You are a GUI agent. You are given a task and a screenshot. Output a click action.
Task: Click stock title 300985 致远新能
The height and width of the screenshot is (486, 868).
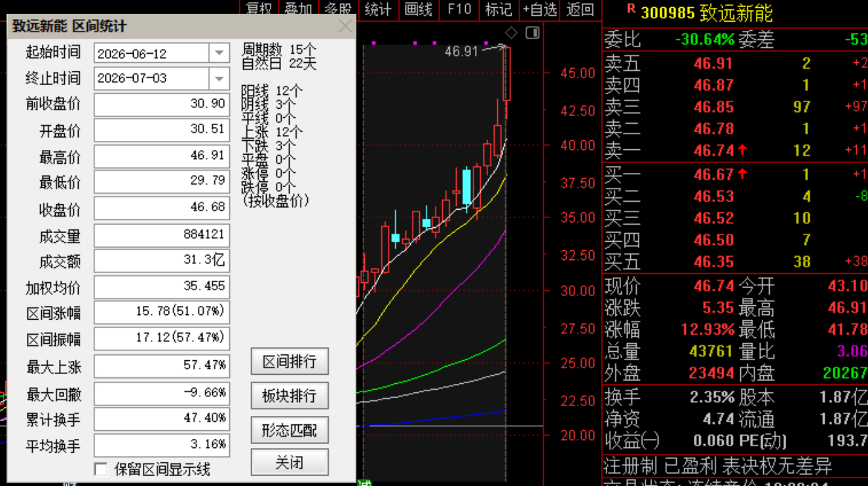[x=707, y=13]
